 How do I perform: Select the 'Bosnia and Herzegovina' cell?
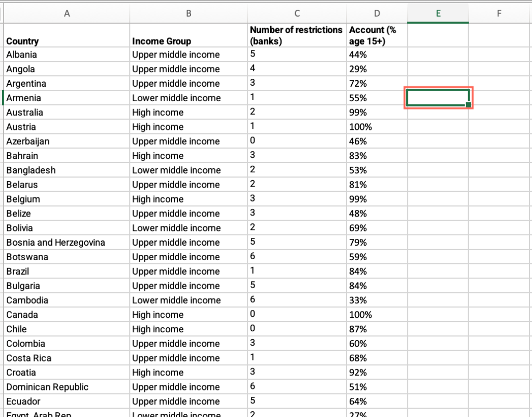click(66, 243)
